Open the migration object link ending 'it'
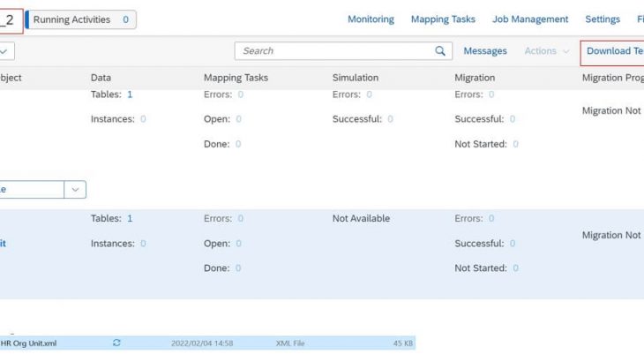The height and width of the screenshot is (362, 644). point(3,244)
